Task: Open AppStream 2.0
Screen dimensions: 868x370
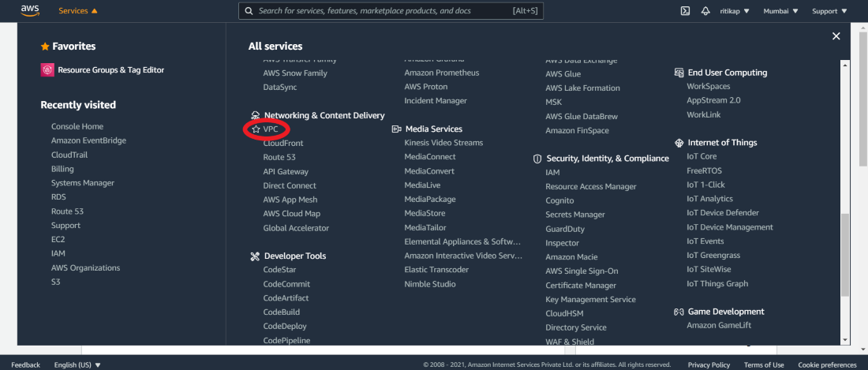Action: point(713,100)
